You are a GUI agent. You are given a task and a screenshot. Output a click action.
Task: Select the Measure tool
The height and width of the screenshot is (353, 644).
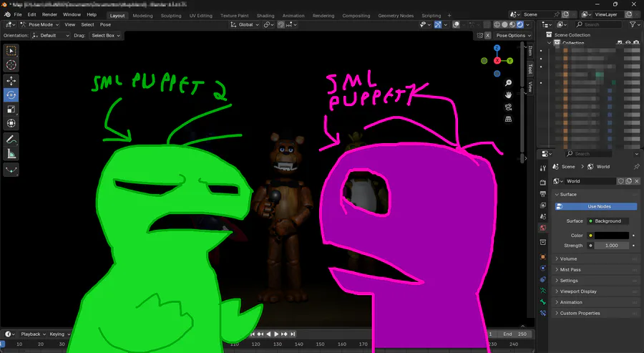pos(11,154)
